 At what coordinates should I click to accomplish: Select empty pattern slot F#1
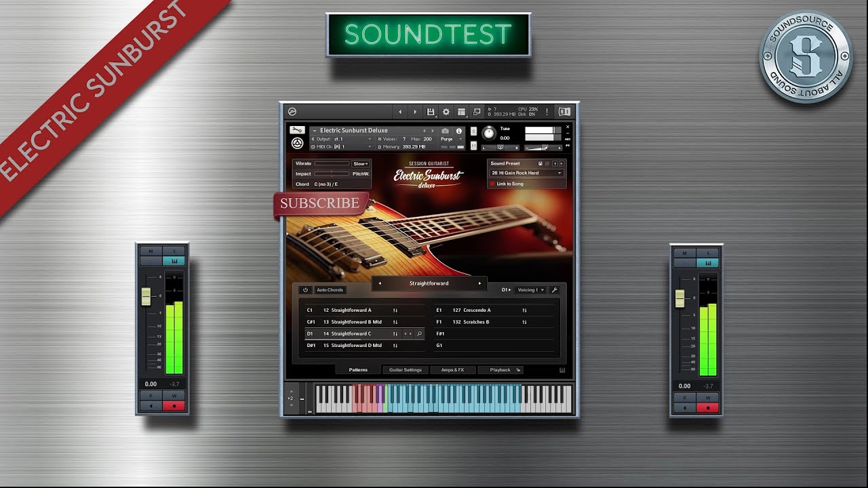pos(494,333)
